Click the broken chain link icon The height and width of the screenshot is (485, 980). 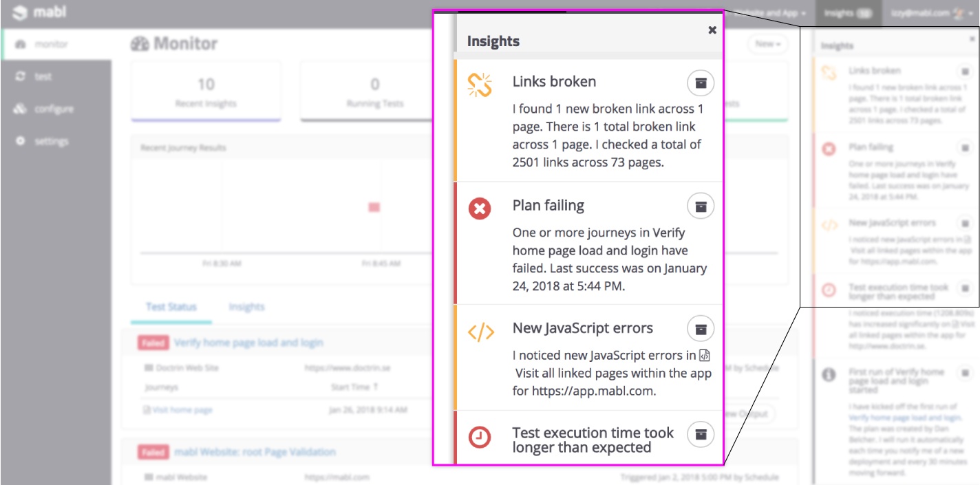tap(480, 85)
